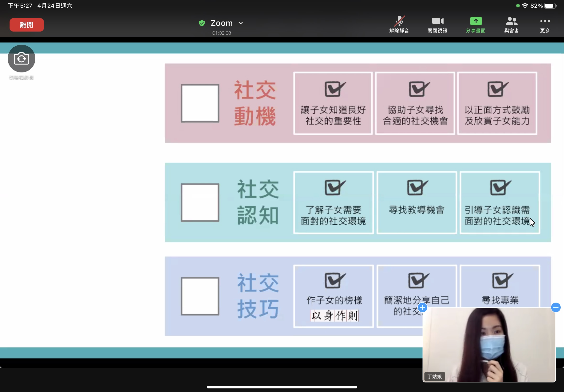
Task: Click checkmark above 以正面方式鼓勵及欣賞子女能力
Action: [x=498, y=89]
